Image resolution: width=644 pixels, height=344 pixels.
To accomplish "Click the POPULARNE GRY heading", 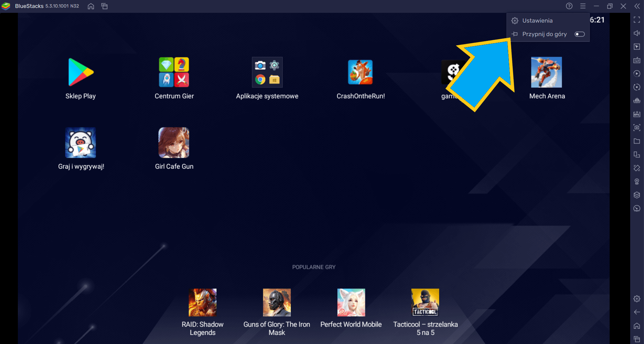I will pyautogui.click(x=314, y=267).
